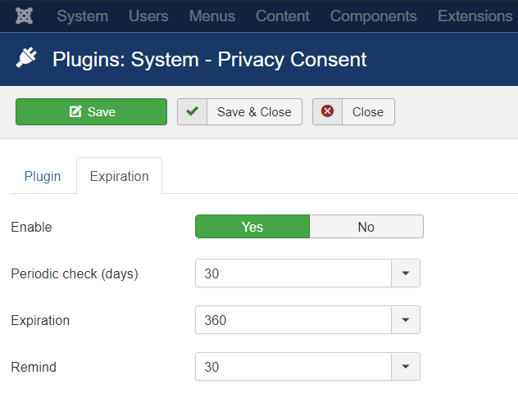Expand the Remind dropdown arrow
Viewport: 518px width, 420px height.
click(x=405, y=367)
